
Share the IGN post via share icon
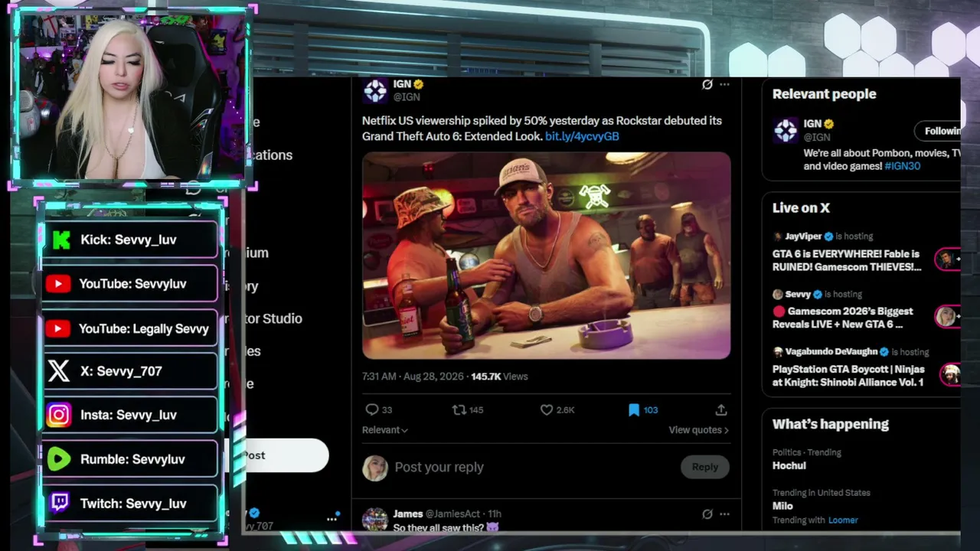[x=720, y=410]
